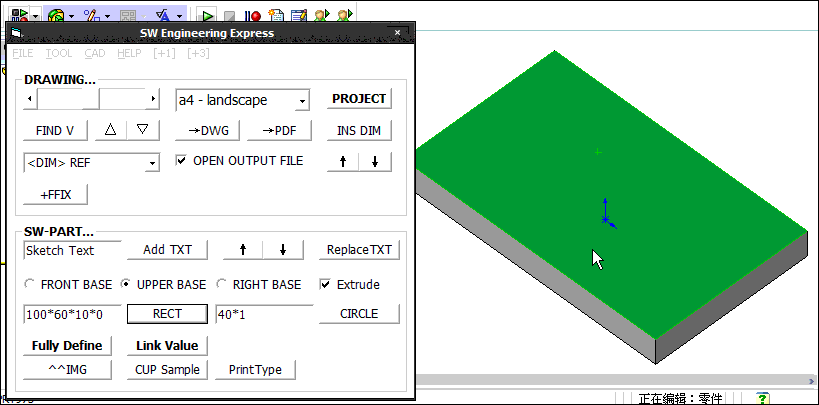Close the SW Engineering Express dialog

pyautogui.click(x=397, y=32)
